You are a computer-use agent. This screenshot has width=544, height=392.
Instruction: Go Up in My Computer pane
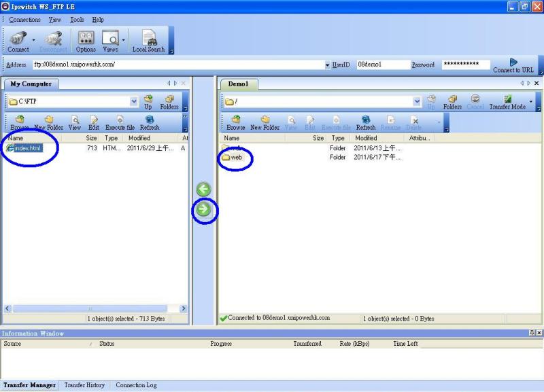148,102
